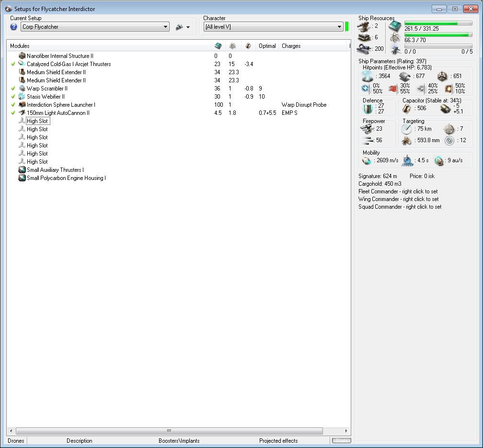Click the Optimal column header

coord(267,46)
